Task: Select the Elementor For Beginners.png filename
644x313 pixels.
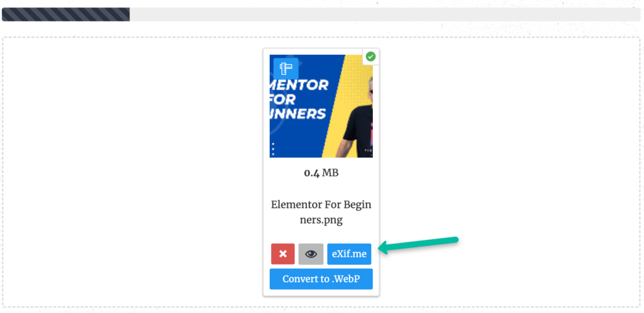Action: pos(321,212)
